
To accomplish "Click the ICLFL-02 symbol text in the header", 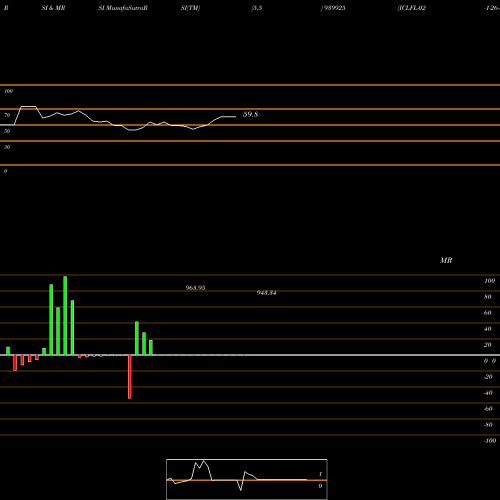I will pyautogui.click(x=411, y=8).
